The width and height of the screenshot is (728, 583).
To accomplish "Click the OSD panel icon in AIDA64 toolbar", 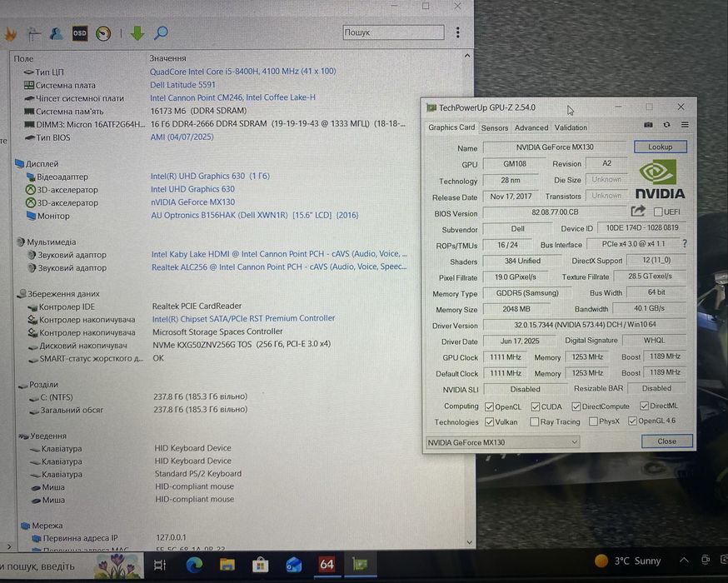I will 80,33.
